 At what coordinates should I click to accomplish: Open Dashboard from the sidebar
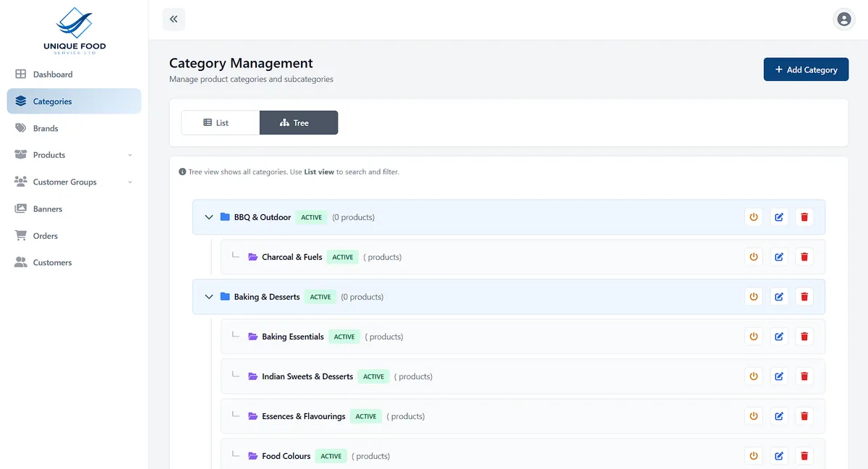click(x=74, y=75)
